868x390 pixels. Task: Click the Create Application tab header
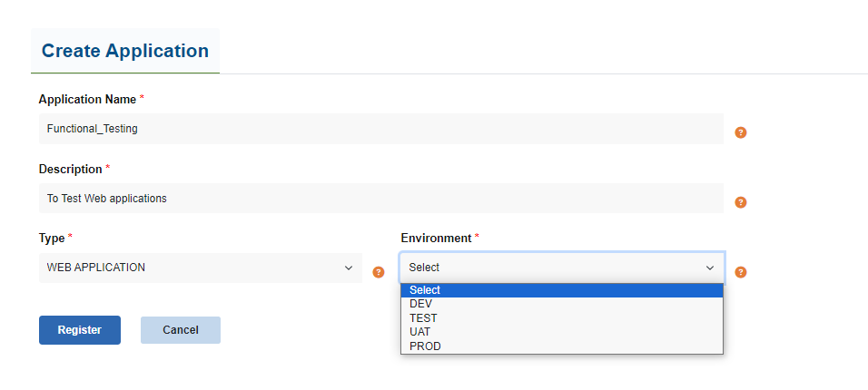click(125, 51)
